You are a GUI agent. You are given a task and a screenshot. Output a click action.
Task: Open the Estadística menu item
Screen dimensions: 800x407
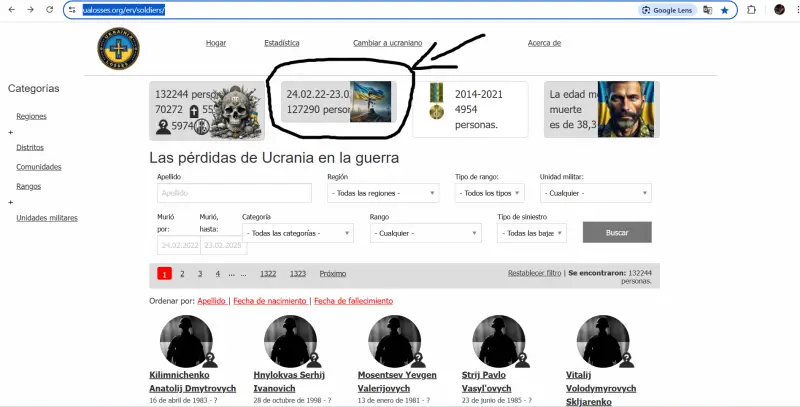[282, 43]
